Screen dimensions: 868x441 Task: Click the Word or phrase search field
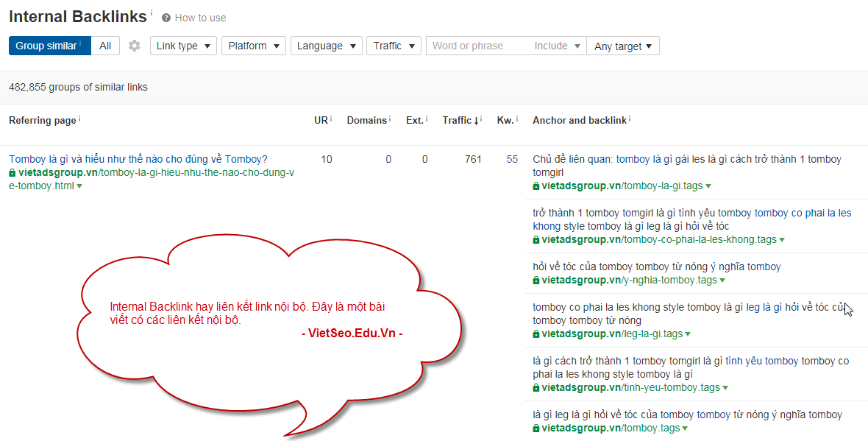point(477,46)
